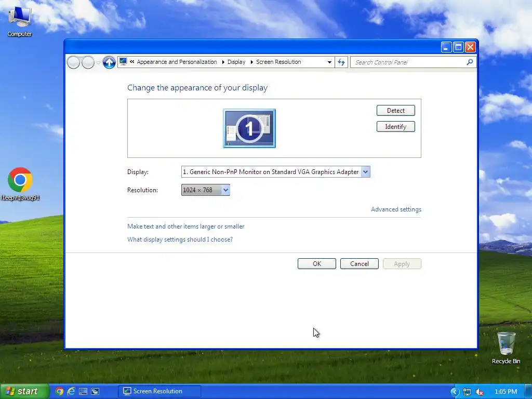This screenshot has height=399, width=532.
Task: Go to Appearance and Personalization breadcrumb
Action: point(177,62)
